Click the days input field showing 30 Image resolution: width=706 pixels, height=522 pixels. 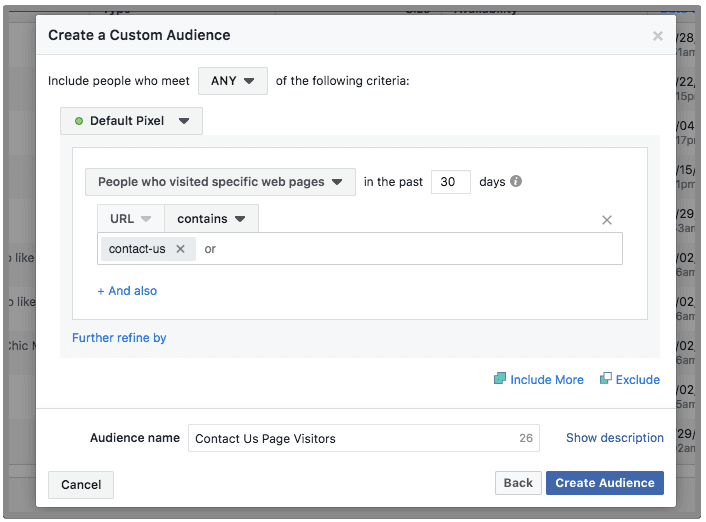coord(451,182)
